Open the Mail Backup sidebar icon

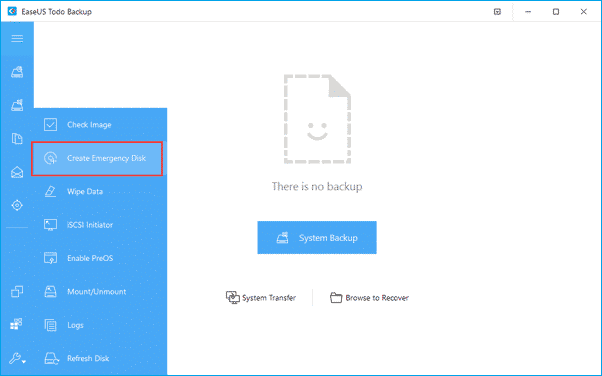[x=17, y=172]
